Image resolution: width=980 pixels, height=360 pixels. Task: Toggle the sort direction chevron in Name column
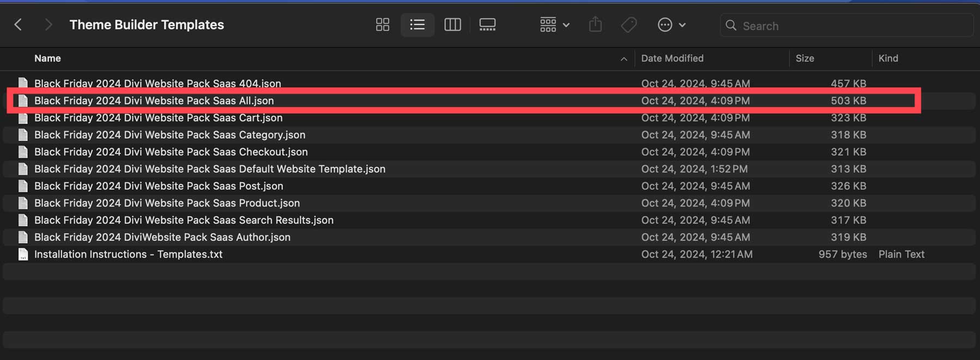point(624,59)
